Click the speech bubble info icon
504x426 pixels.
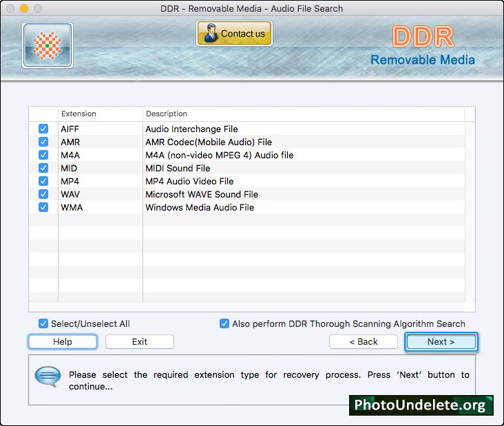click(48, 376)
